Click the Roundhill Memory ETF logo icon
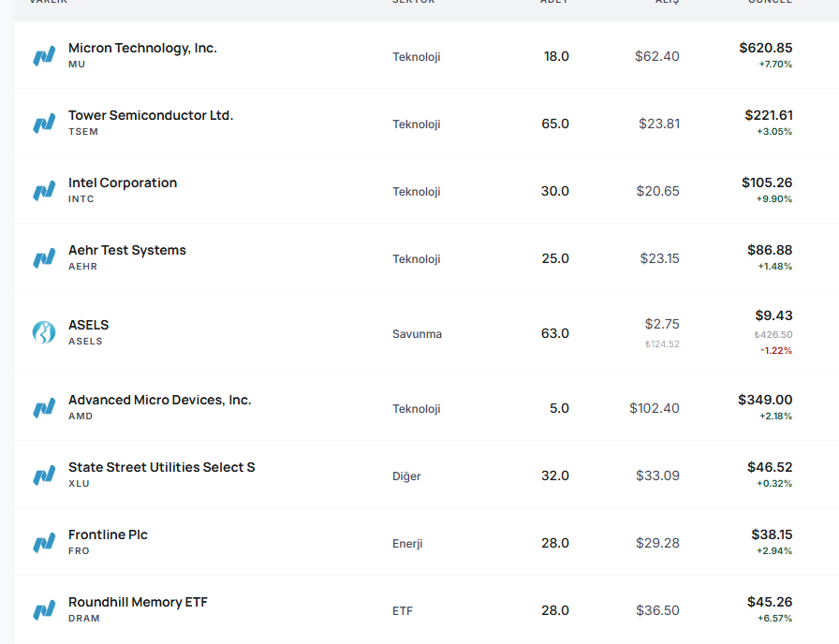 (44, 609)
